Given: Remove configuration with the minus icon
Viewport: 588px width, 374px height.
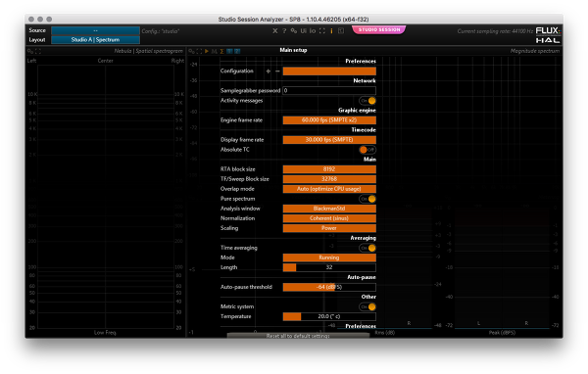Looking at the screenshot, I should click(277, 71).
